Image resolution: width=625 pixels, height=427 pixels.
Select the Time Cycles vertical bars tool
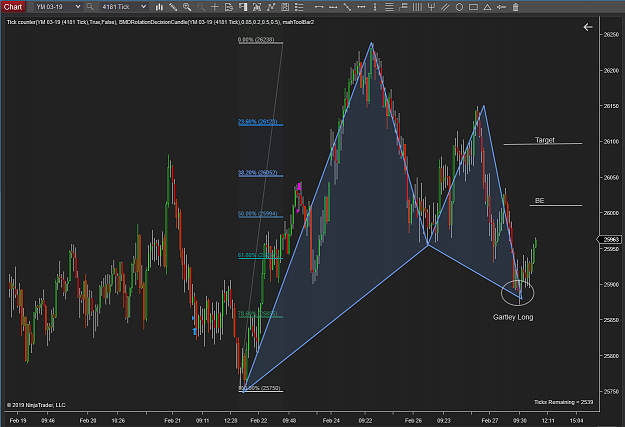coord(417,7)
